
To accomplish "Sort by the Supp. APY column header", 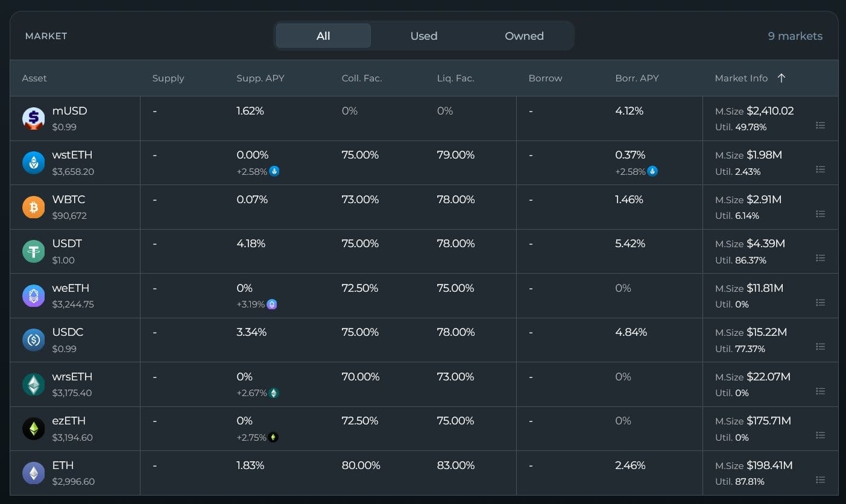I will click(260, 78).
